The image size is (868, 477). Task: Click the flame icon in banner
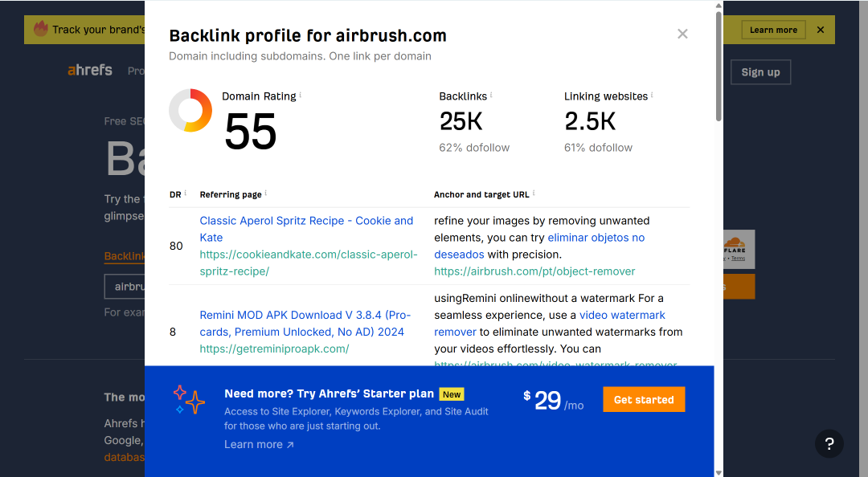click(x=40, y=29)
